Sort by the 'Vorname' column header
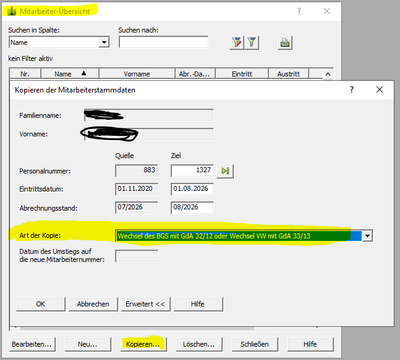This screenshot has height=360, width=400. point(137,74)
